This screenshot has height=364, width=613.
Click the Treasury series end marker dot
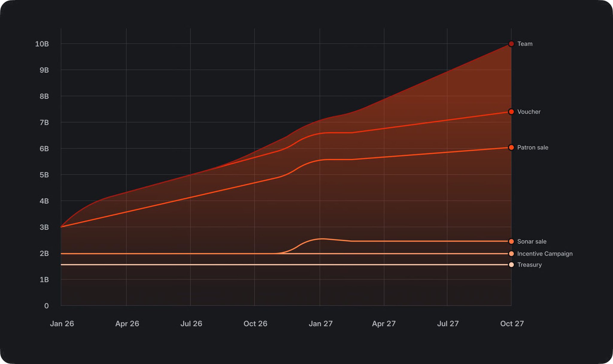pyautogui.click(x=511, y=265)
